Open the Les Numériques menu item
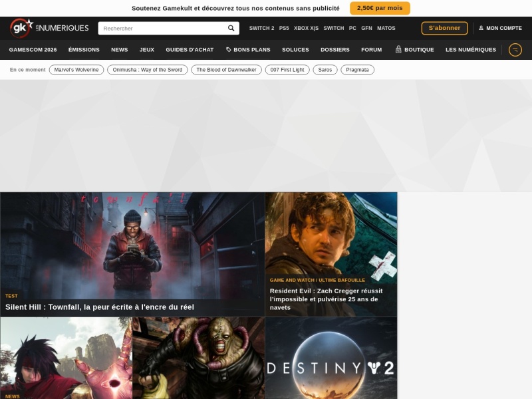532x399 pixels. coord(471,50)
